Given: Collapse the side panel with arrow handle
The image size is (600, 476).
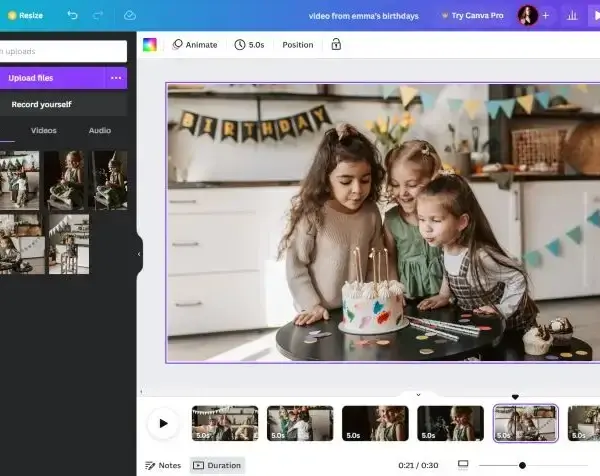Looking at the screenshot, I should [139, 254].
